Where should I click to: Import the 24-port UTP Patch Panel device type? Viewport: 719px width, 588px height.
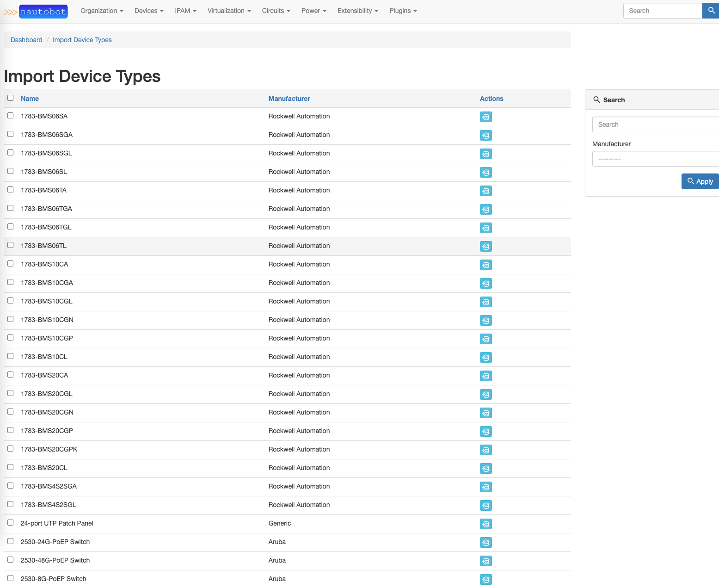(x=485, y=524)
